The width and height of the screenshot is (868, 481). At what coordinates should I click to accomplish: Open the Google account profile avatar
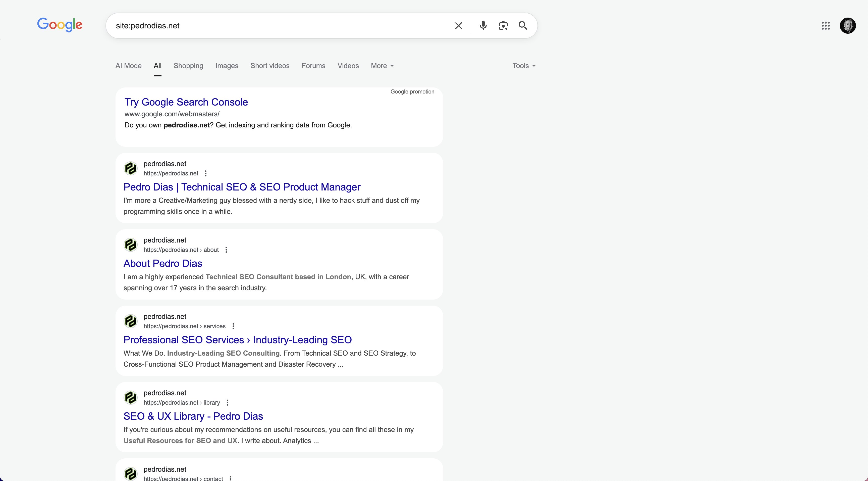pyautogui.click(x=847, y=26)
